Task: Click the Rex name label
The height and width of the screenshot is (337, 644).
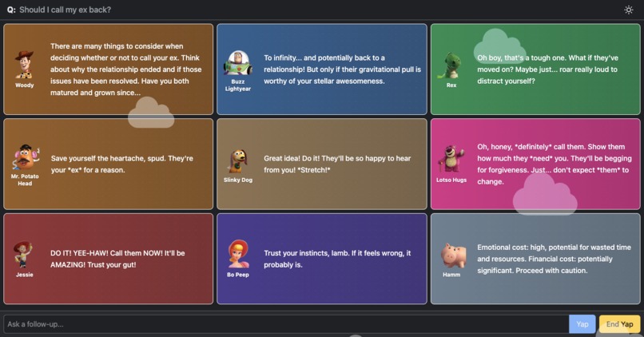Action: pyautogui.click(x=451, y=85)
